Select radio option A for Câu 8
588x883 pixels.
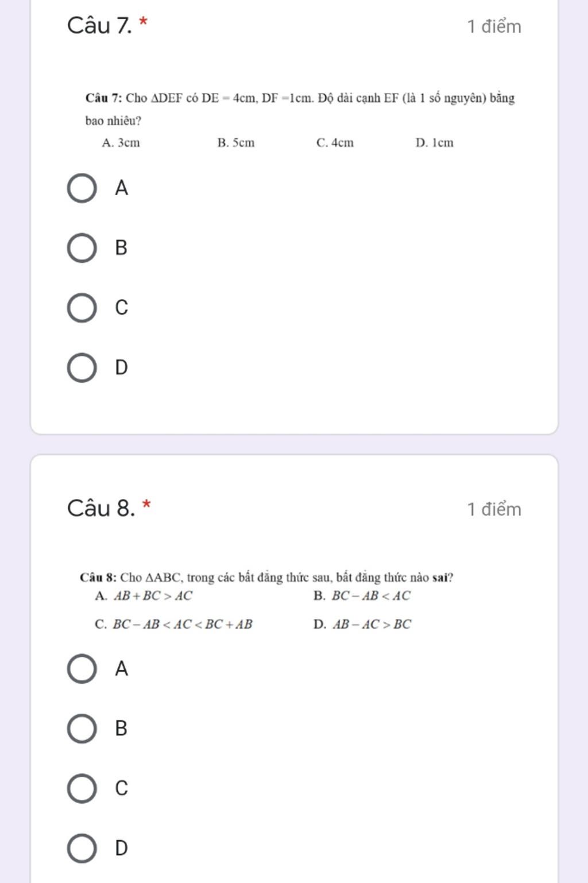click(82, 669)
